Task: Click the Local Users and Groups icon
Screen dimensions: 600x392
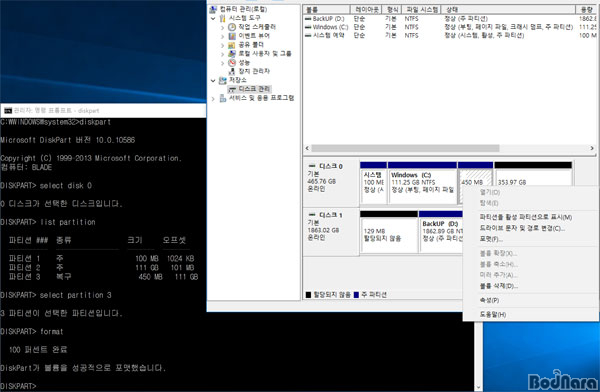Action: [x=232, y=54]
